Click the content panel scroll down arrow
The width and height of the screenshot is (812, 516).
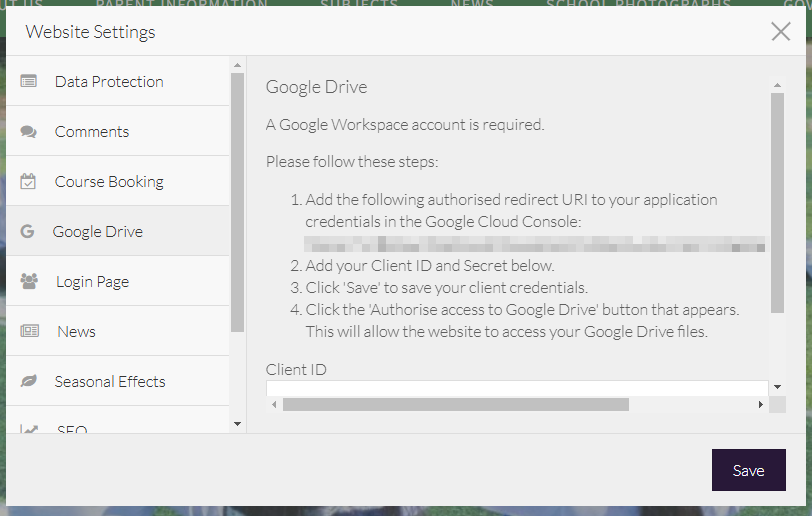777,387
